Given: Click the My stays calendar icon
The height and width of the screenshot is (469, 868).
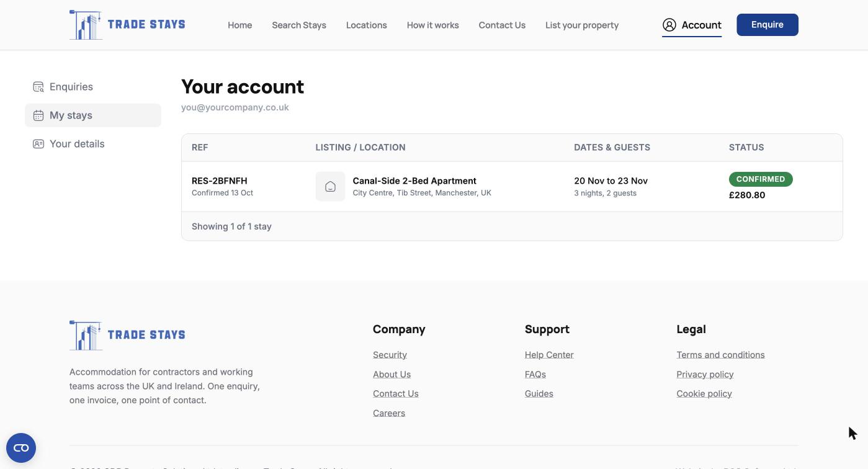Looking at the screenshot, I should tap(38, 115).
